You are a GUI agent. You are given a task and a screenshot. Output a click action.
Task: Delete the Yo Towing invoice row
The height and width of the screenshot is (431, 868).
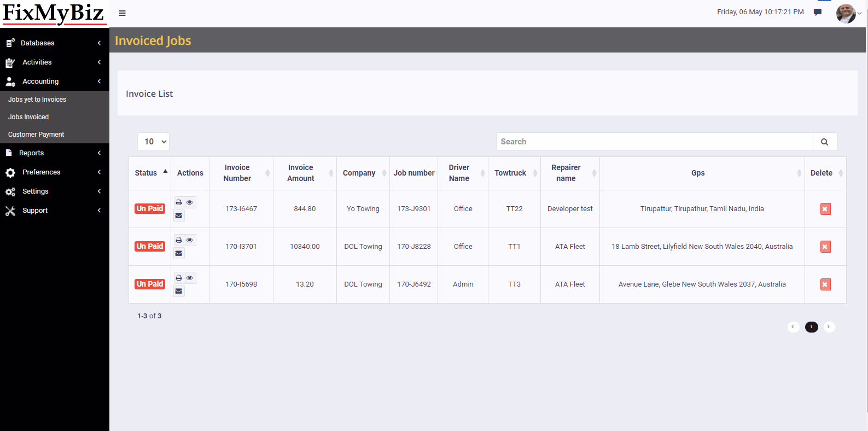point(825,209)
